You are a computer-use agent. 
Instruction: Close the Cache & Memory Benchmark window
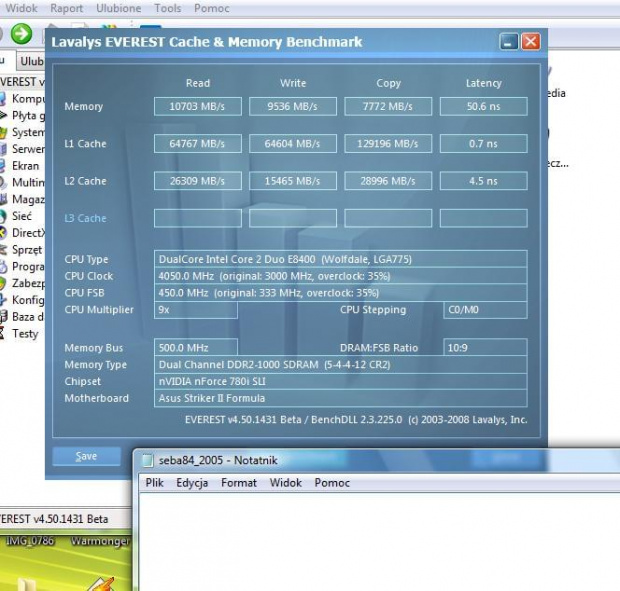(x=530, y=41)
